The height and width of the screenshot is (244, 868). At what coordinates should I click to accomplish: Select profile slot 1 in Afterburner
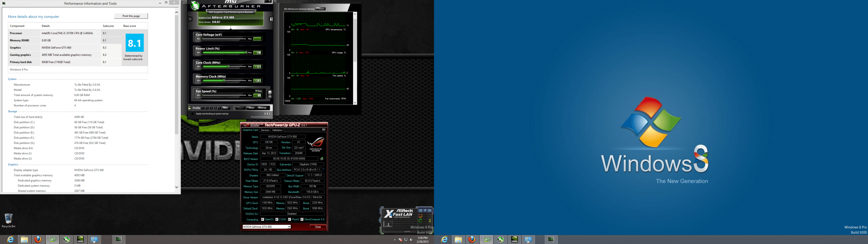click(x=203, y=108)
